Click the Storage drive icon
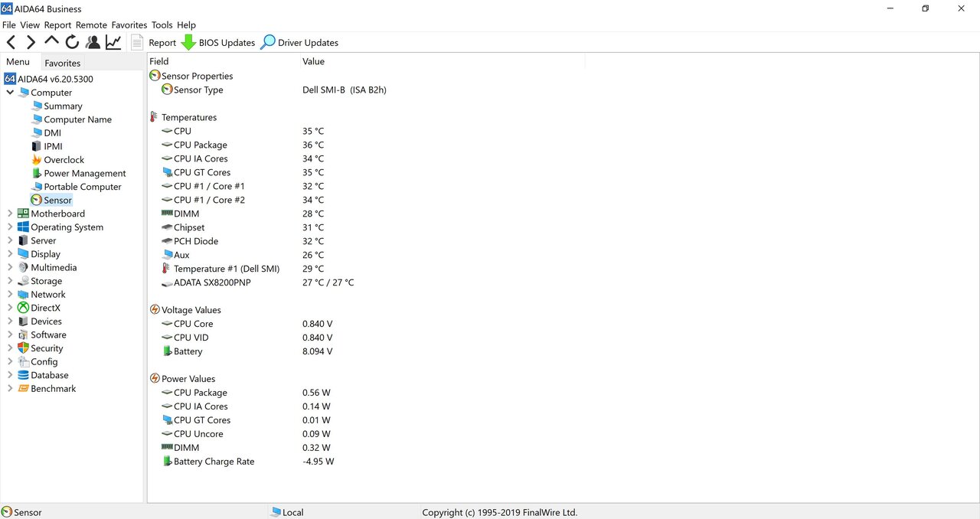This screenshot has height=519, width=980. pos(23,281)
